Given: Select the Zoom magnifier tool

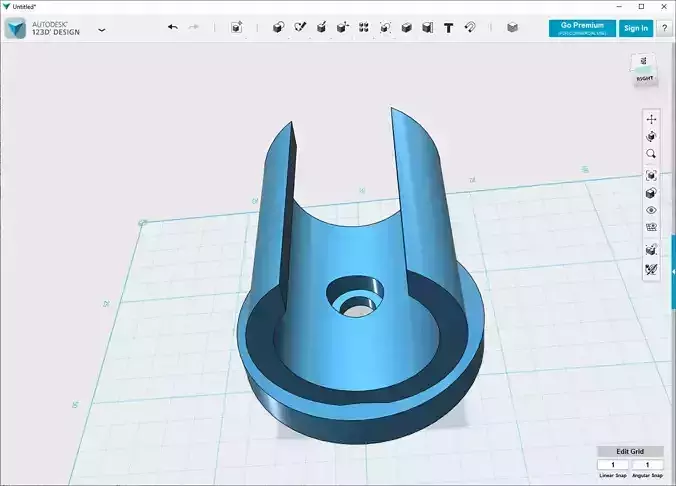Looking at the screenshot, I should [651, 154].
